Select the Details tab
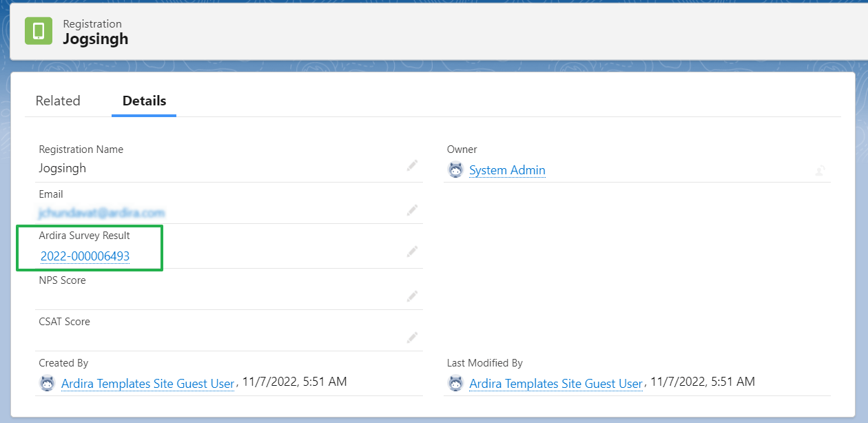This screenshot has height=423, width=868. (x=143, y=101)
